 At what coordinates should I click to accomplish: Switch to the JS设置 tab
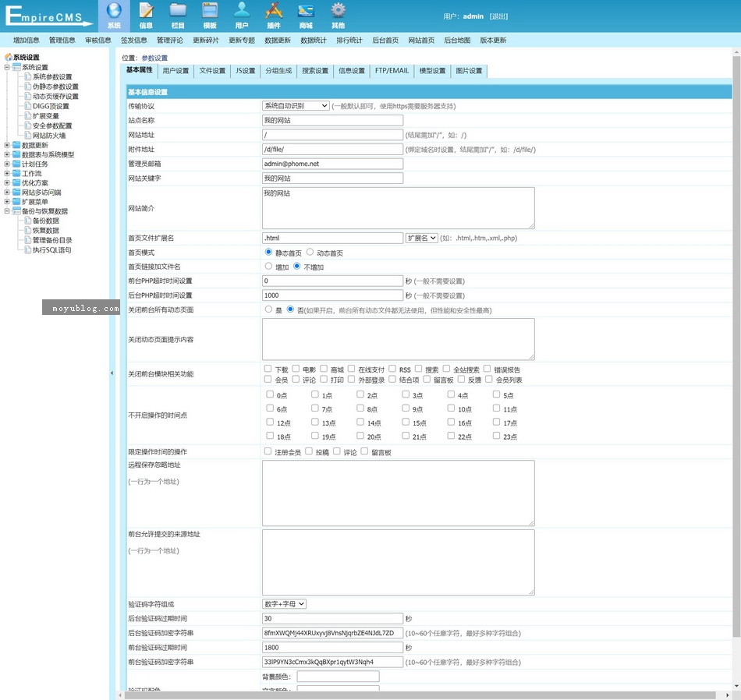tap(245, 71)
